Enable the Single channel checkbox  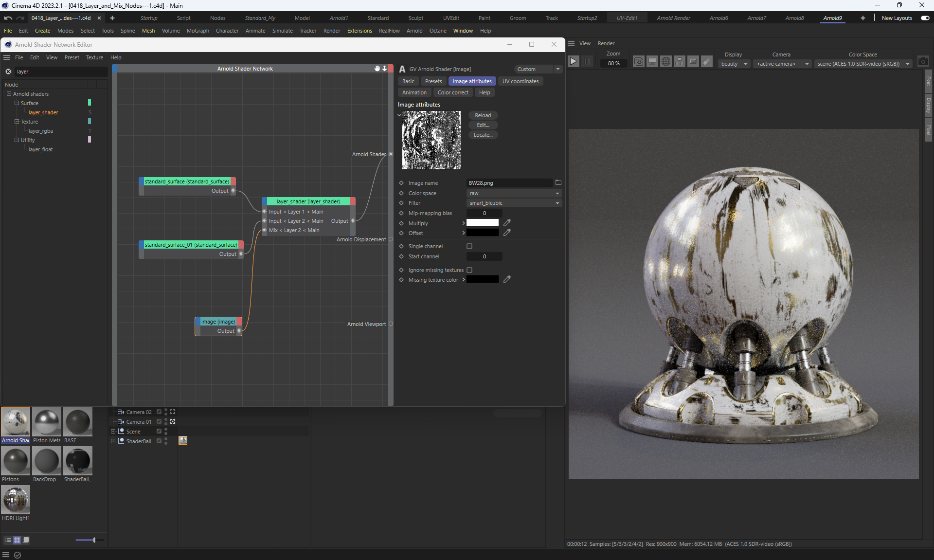469,246
